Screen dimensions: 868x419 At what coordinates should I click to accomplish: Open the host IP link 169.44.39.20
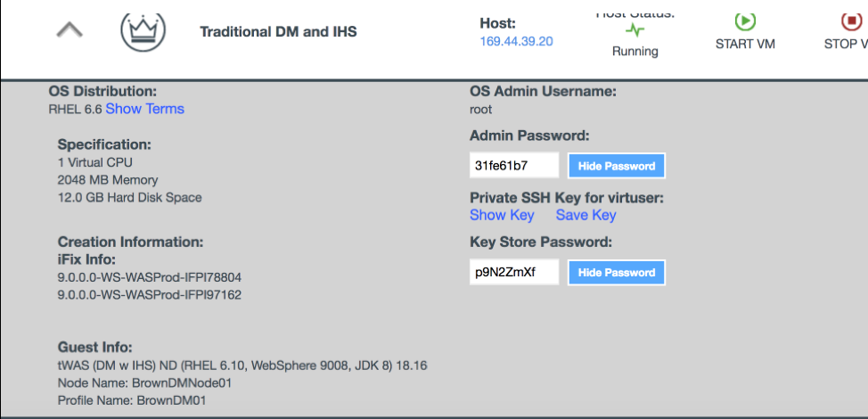point(516,41)
